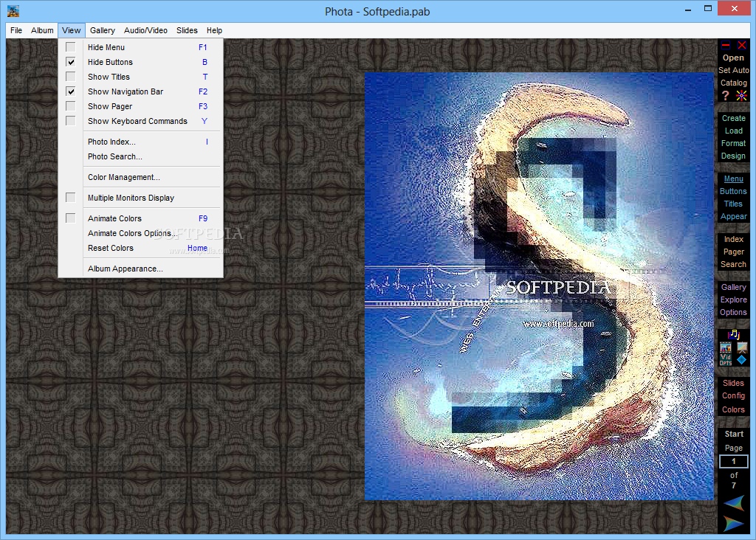Click Slides in the navigation bar
The height and width of the screenshot is (540, 756).
[733, 383]
